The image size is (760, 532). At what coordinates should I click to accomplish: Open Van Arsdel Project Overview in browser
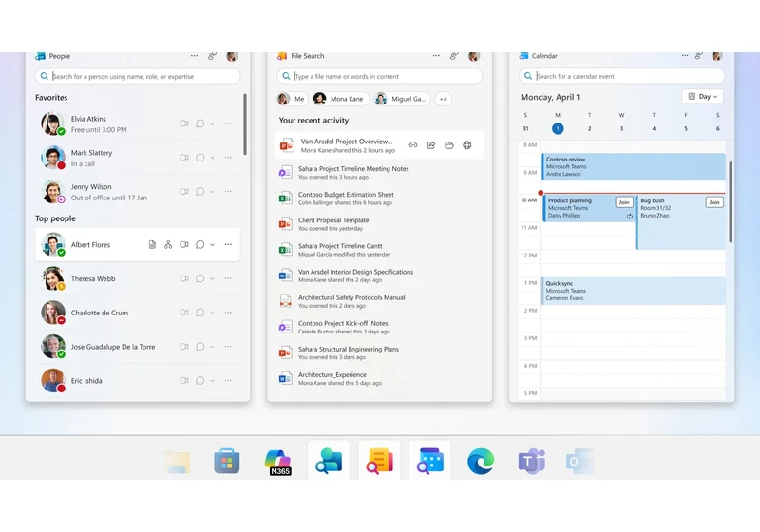467,144
